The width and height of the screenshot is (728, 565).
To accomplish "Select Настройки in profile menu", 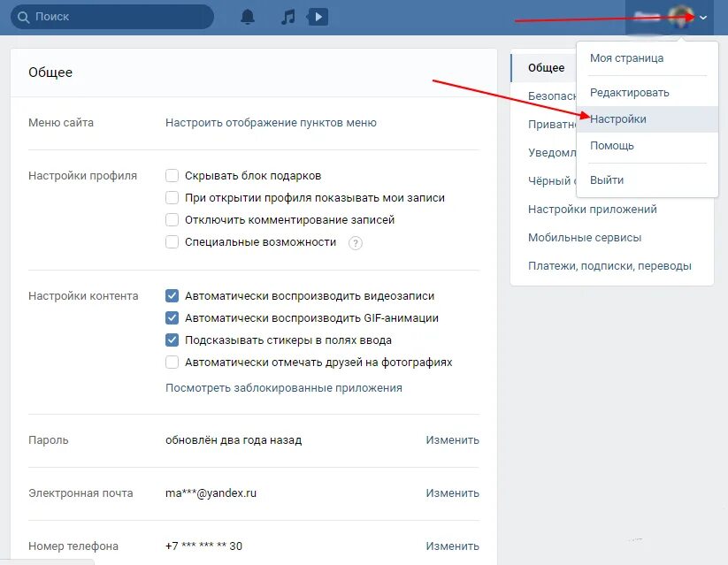I will [648, 119].
